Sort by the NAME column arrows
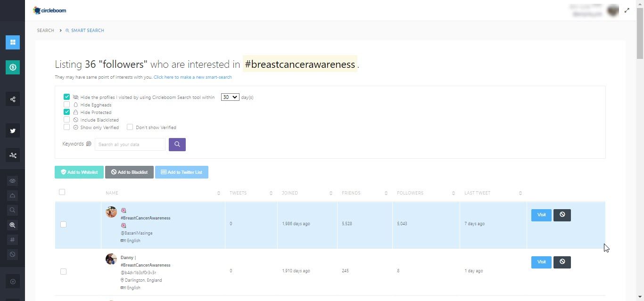Screen dimensions: 644x301 coord(219,193)
